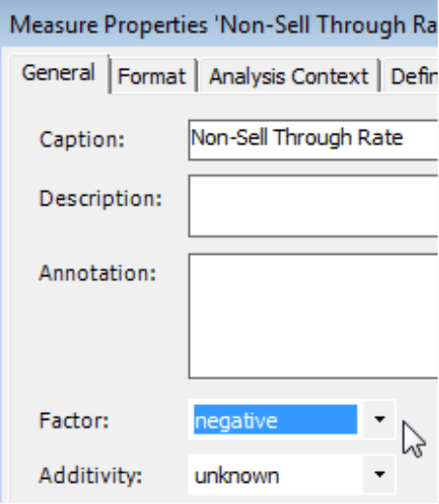439x504 pixels.
Task: Click inside the Annotation text area
Action: 313,316
